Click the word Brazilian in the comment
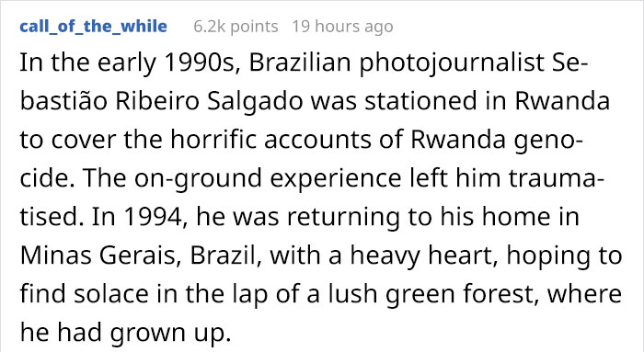The height and width of the screenshot is (352, 644). click(300, 62)
